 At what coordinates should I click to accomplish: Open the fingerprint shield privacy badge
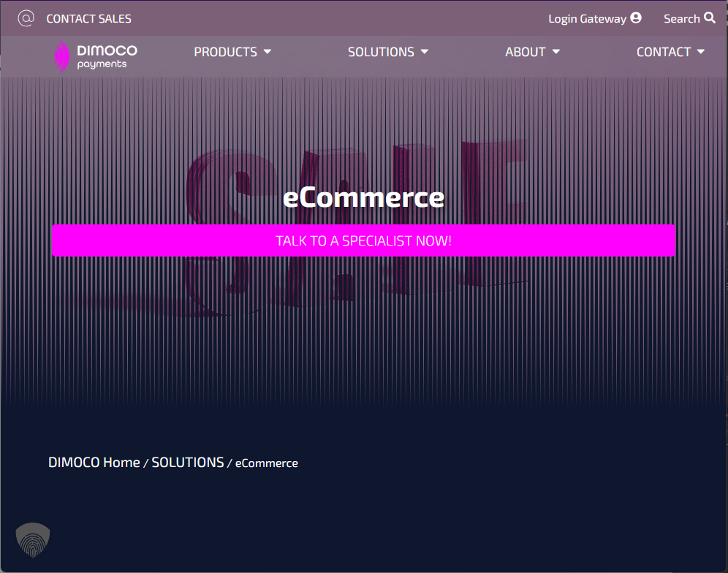[33, 540]
